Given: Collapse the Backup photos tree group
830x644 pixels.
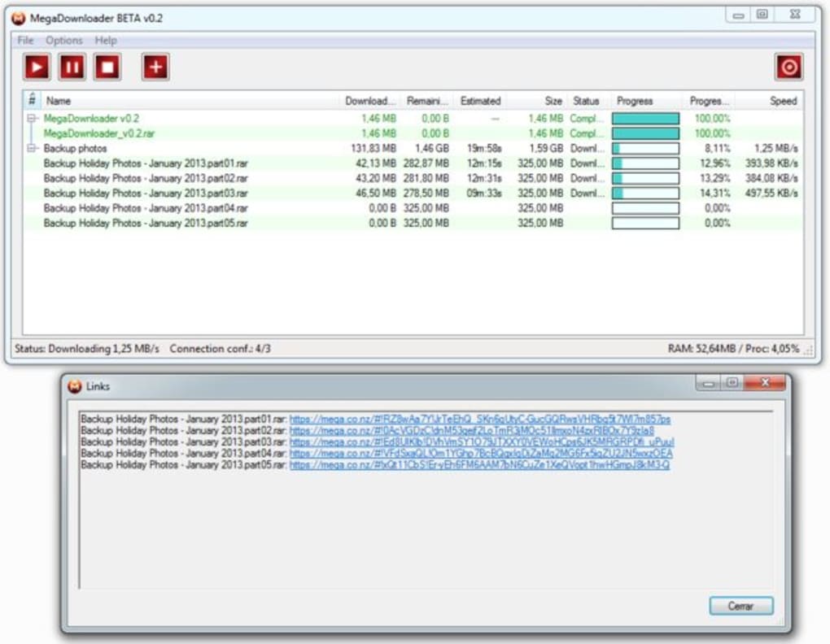Looking at the screenshot, I should click(33, 149).
